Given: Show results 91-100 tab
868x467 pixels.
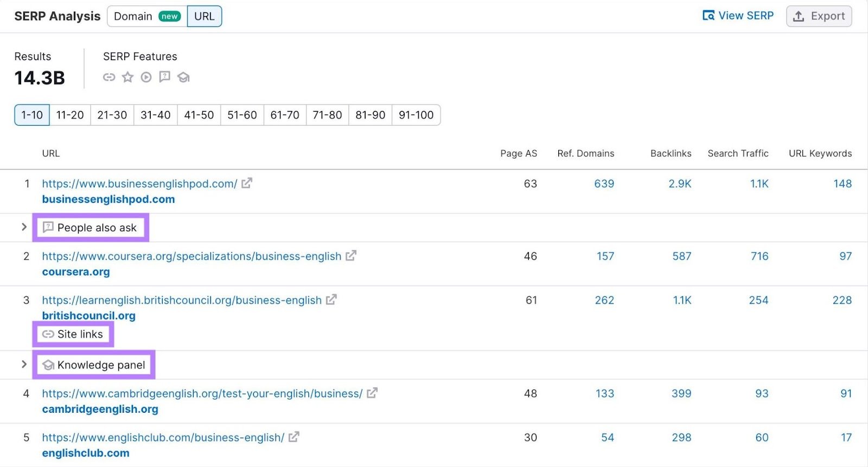Looking at the screenshot, I should pos(416,115).
